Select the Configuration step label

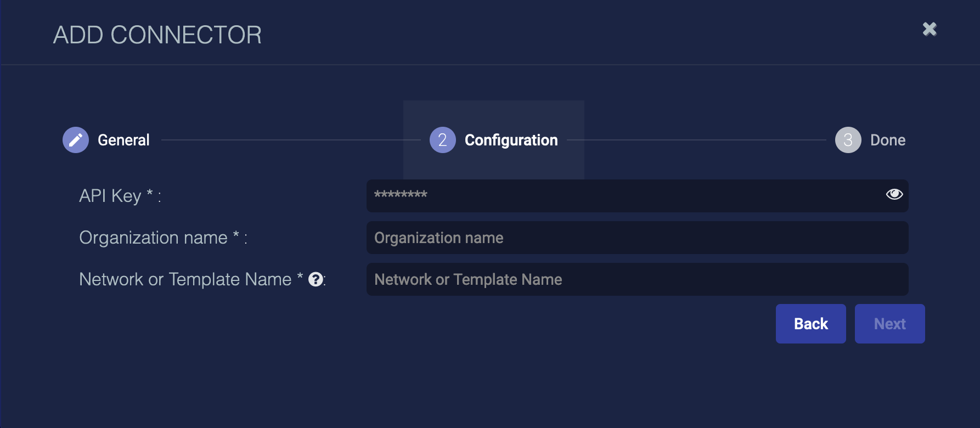(x=511, y=140)
